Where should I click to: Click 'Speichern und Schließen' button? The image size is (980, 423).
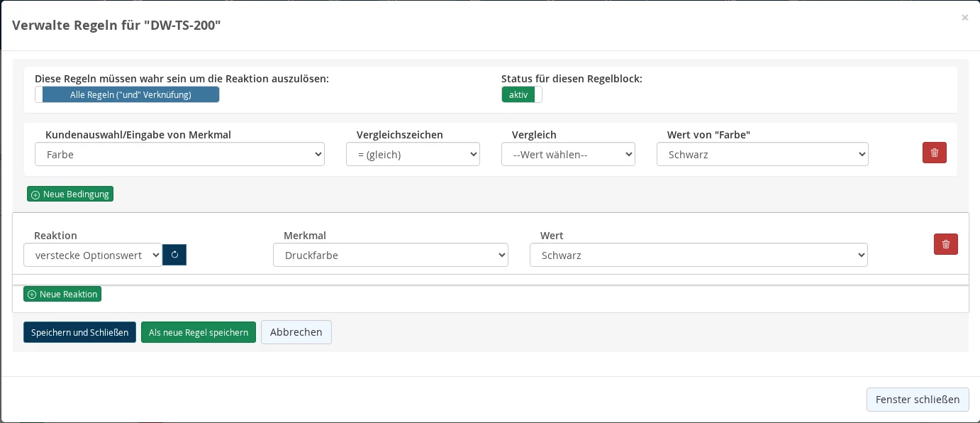(79, 332)
